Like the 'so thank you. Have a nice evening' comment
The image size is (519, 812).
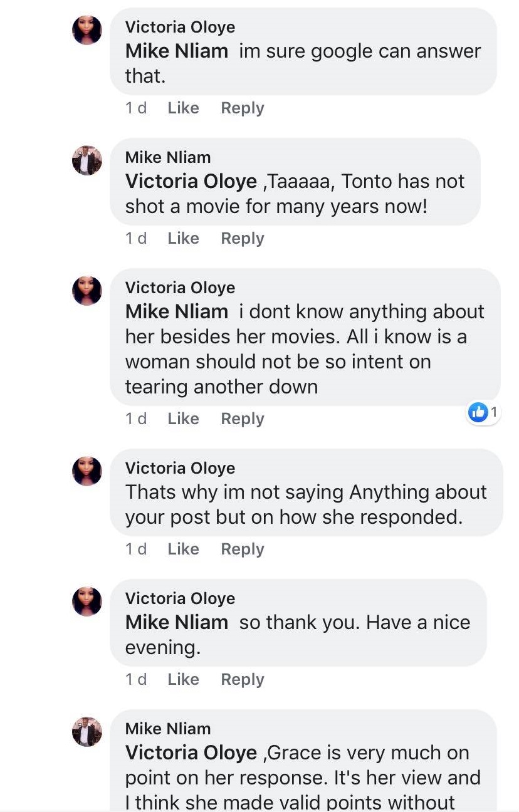click(x=183, y=679)
